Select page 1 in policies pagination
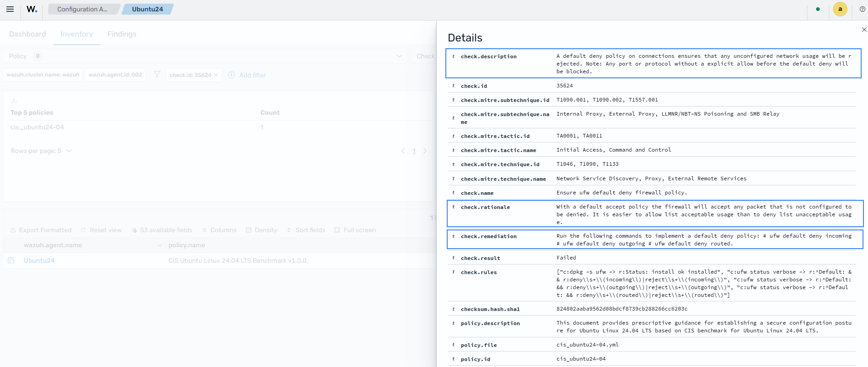The width and height of the screenshot is (868, 367). click(x=414, y=151)
